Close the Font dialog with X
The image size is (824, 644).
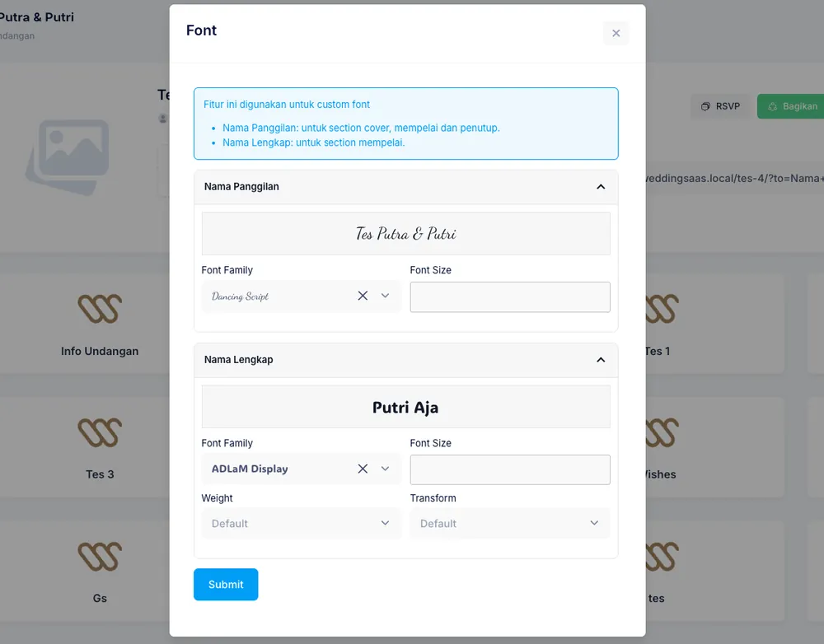point(616,33)
